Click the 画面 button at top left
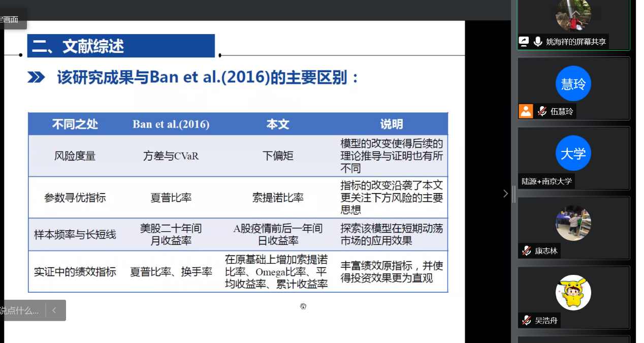644x343 pixels. click(10, 19)
